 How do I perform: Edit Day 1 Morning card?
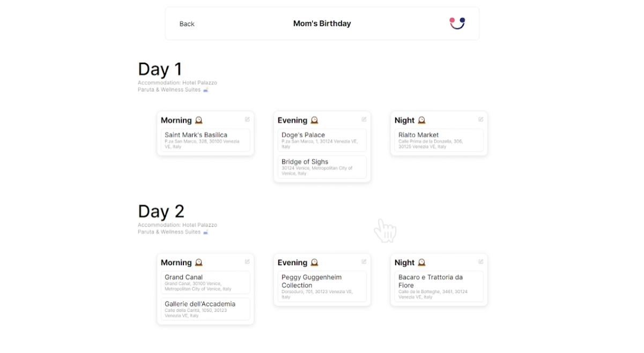[x=247, y=119]
